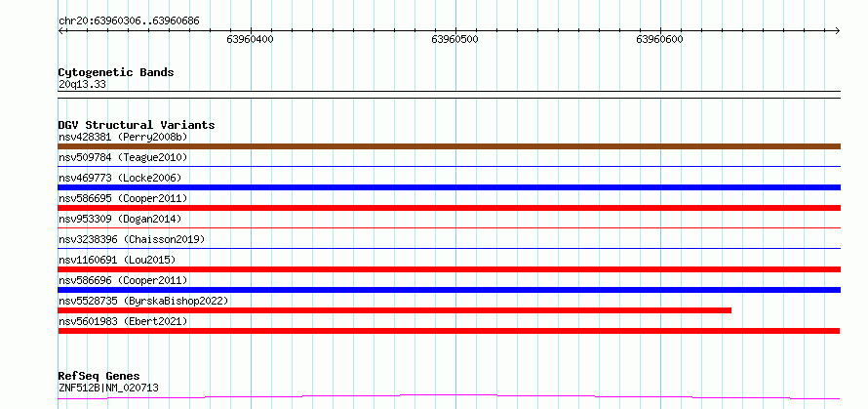This screenshot has height=409, width=868.
Task: Select the red bar for nsv586695
Action: click(449, 208)
